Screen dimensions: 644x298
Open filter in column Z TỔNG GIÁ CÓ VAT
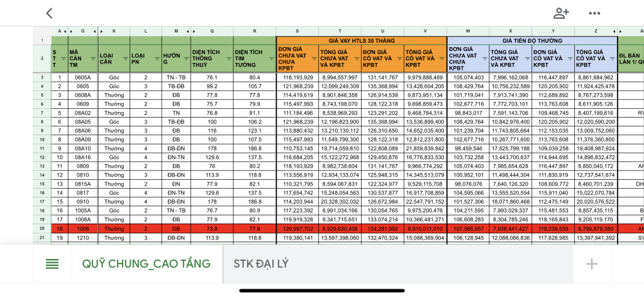[613, 58]
